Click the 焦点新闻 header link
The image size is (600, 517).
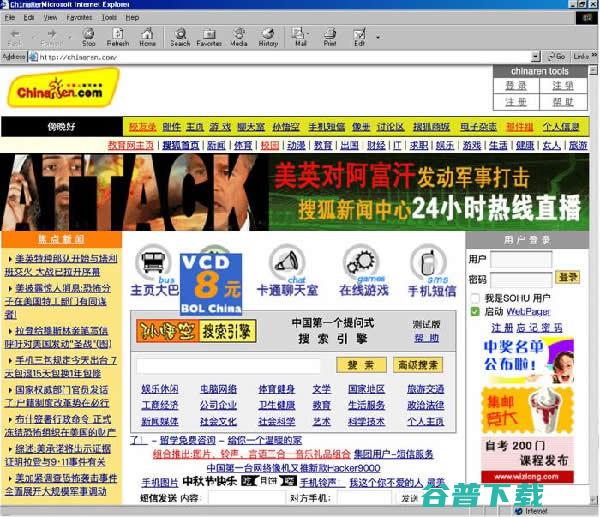click(x=61, y=240)
